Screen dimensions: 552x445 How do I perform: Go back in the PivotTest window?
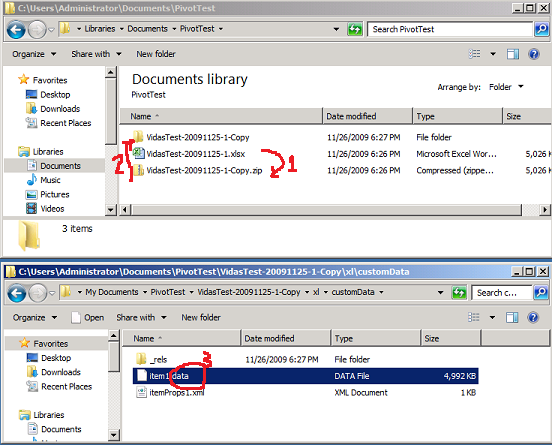coord(16,30)
